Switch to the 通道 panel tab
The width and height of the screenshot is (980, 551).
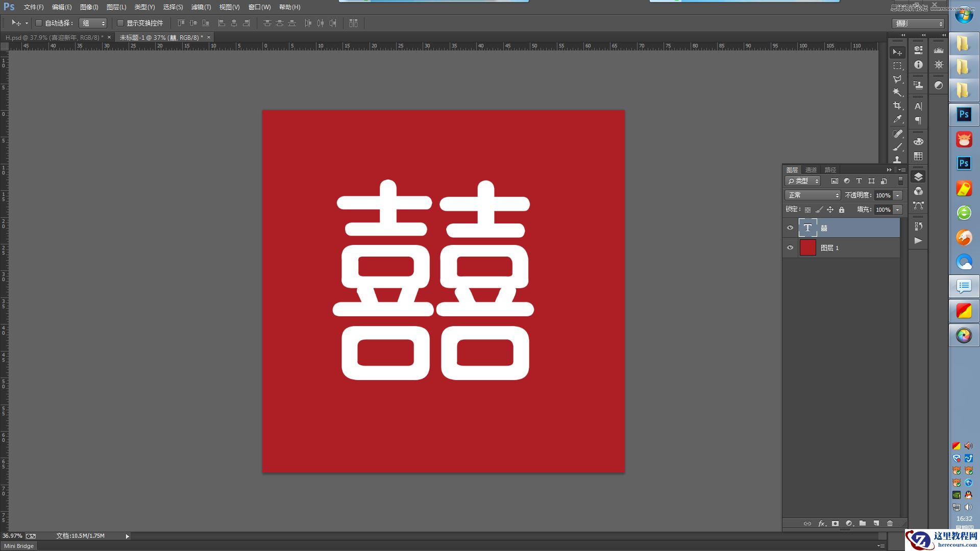(x=811, y=169)
